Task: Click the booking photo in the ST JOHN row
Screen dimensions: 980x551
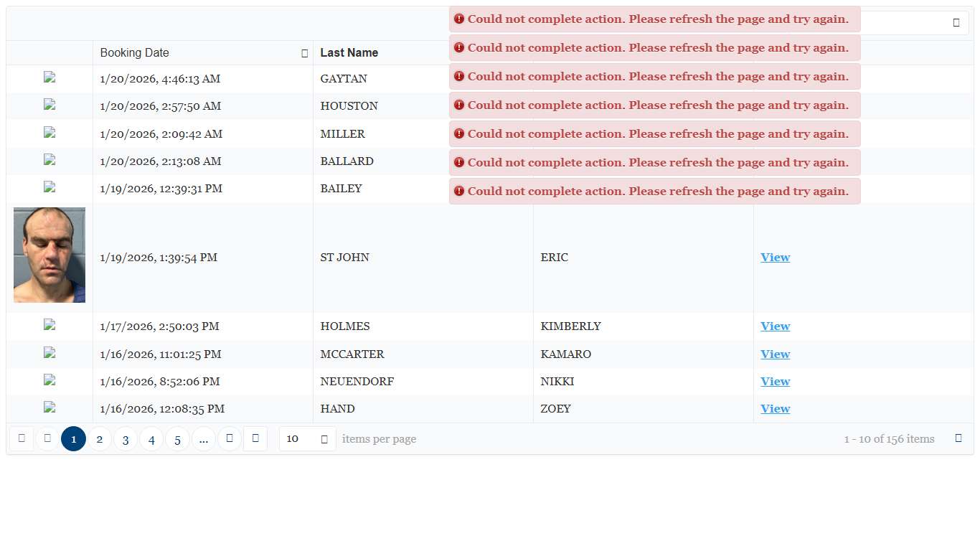Action: [x=50, y=255]
